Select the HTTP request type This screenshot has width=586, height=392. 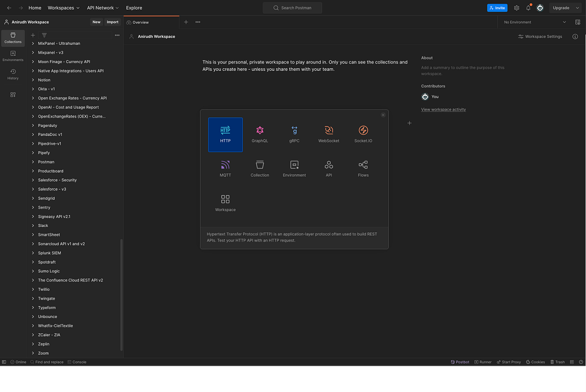point(225,134)
